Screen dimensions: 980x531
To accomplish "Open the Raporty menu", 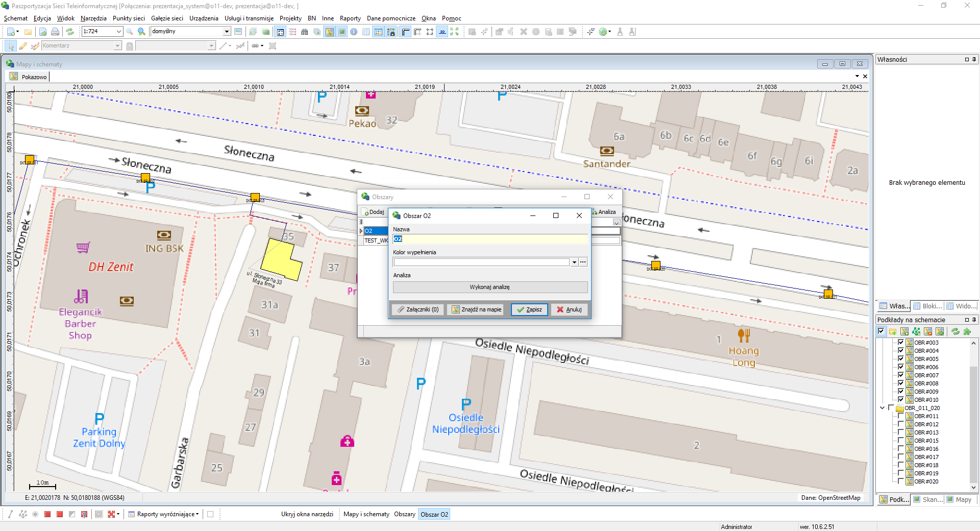I will point(350,18).
